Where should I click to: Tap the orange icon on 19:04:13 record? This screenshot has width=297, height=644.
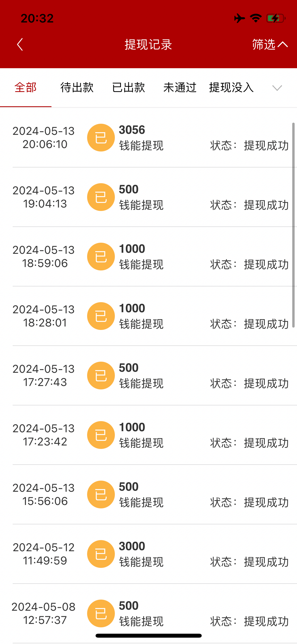coord(101,197)
